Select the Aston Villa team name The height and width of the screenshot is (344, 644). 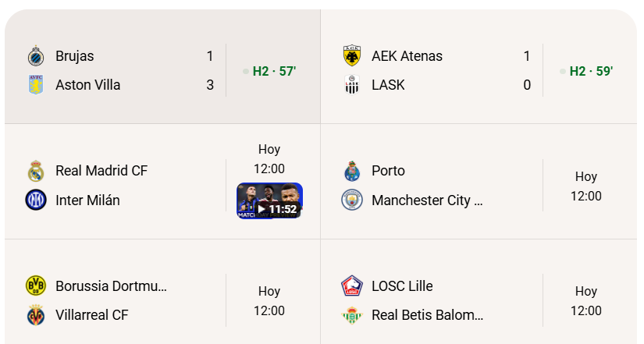tap(88, 85)
